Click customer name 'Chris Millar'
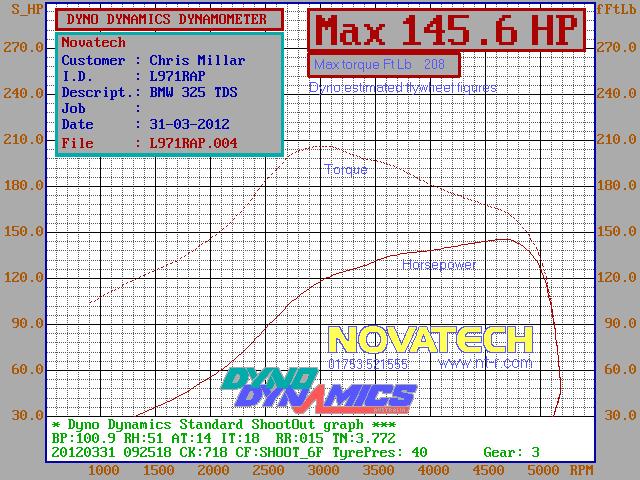This screenshot has height=480, width=640. tap(197, 60)
